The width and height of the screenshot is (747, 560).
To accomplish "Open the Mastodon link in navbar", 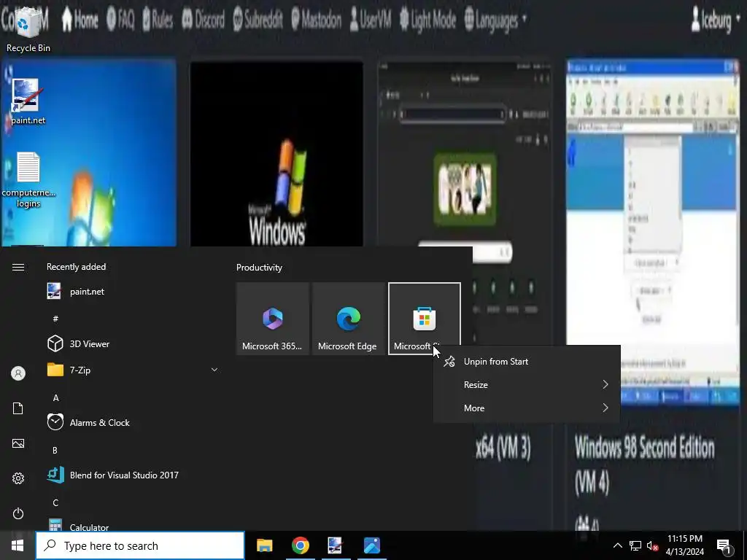I will [316, 20].
